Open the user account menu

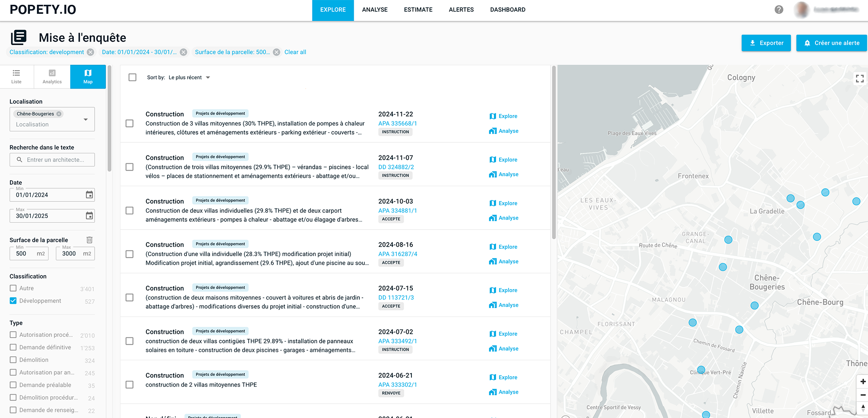[x=826, y=10]
